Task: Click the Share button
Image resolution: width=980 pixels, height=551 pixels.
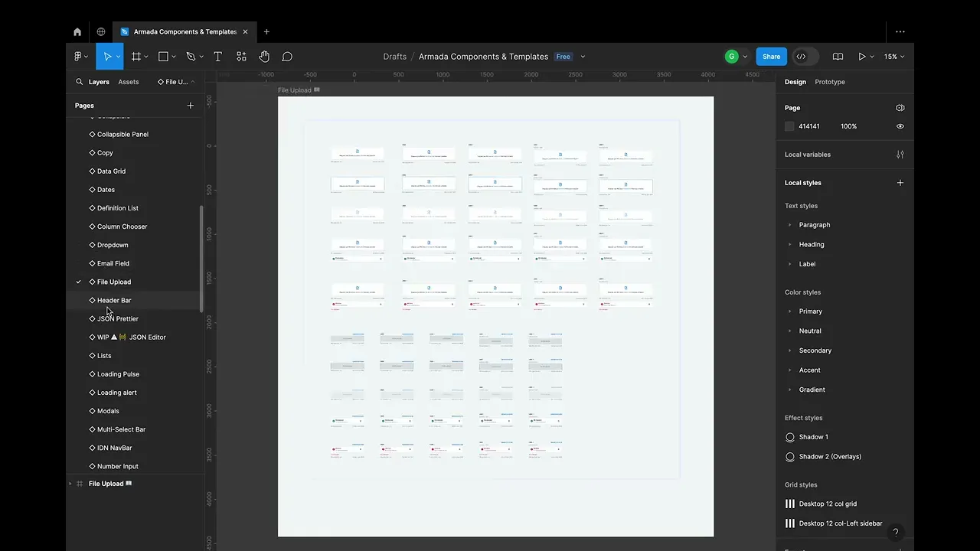Action: tap(771, 57)
